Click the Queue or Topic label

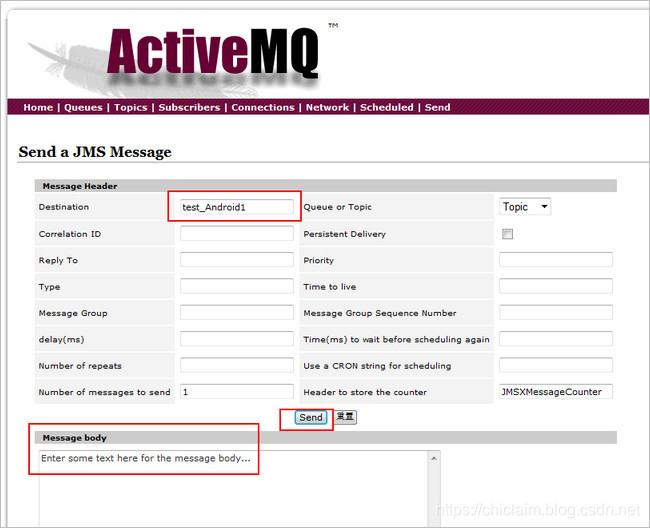click(x=337, y=207)
